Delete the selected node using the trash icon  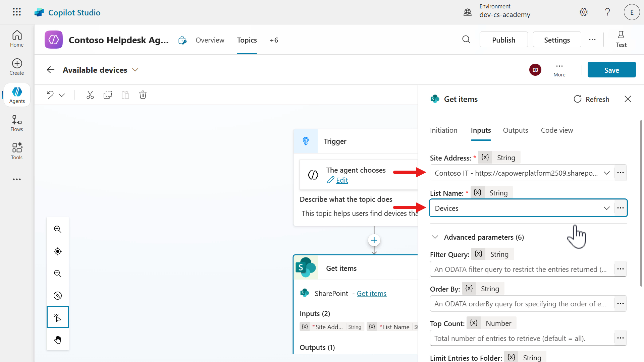pos(143,95)
